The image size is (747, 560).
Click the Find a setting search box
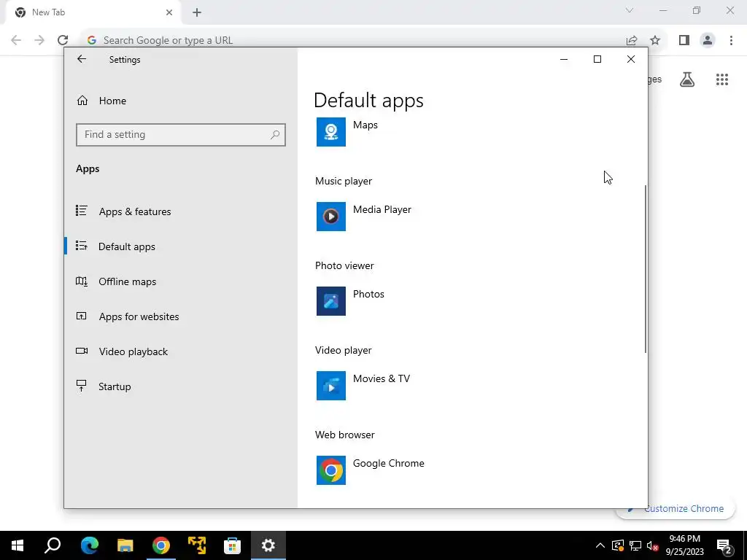tap(181, 135)
